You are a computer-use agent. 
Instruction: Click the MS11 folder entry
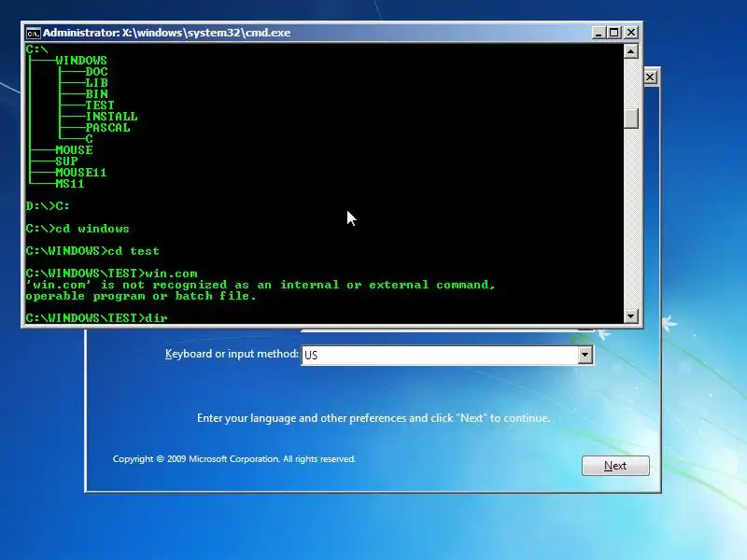[x=70, y=184]
